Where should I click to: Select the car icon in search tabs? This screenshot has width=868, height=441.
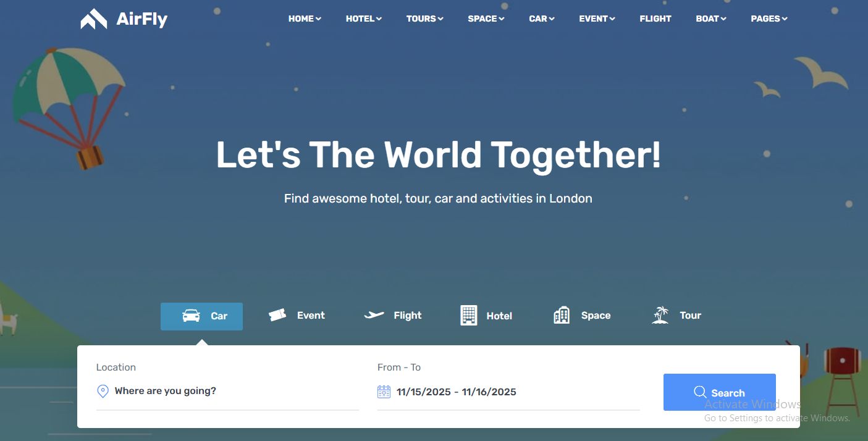(192, 316)
